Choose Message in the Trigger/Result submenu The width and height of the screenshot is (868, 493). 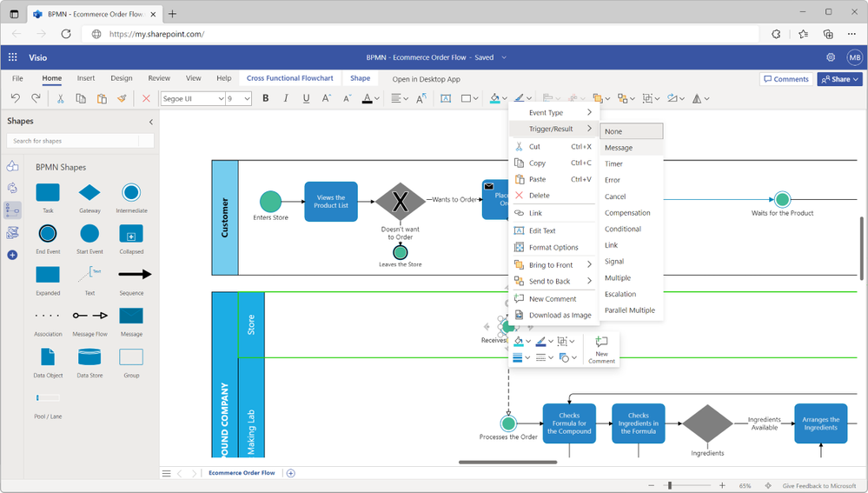tap(631, 148)
